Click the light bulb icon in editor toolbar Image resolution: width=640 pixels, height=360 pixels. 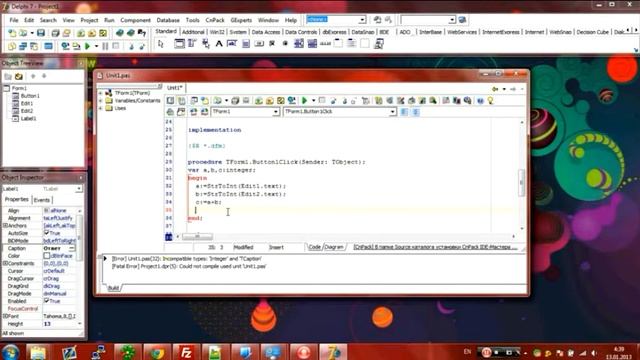click(491, 100)
